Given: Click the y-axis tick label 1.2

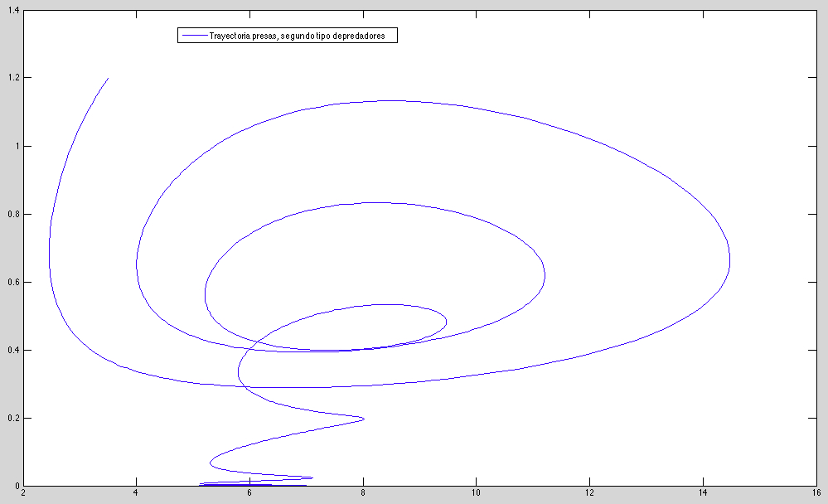Looking at the screenshot, I should tap(12, 79).
